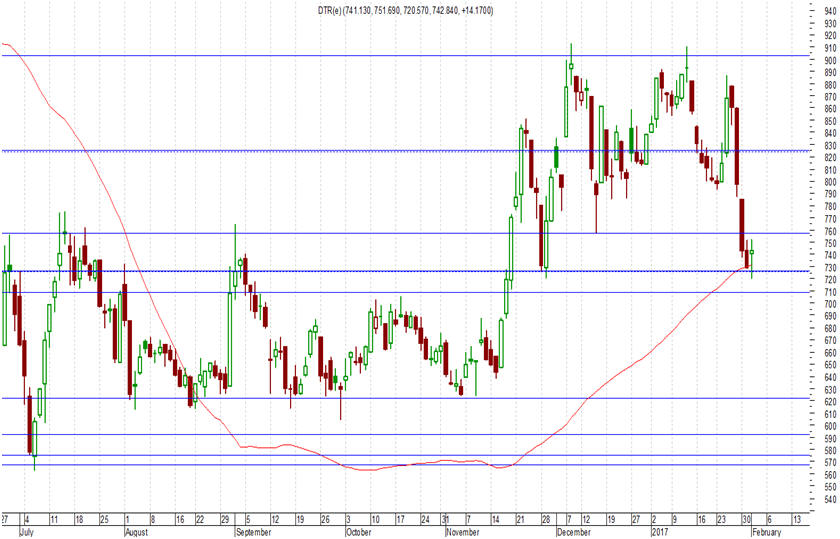Click the August month label
Screen dimensions: 840x539
pyautogui.click(x=137, y=532)
